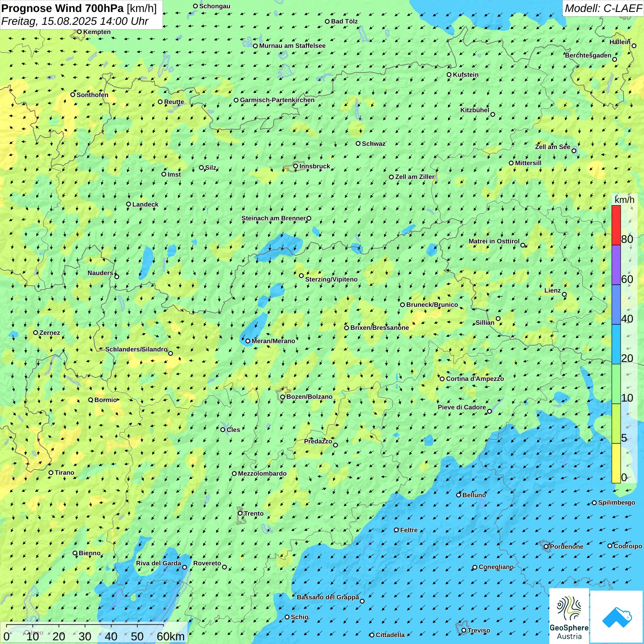Click the Garmisch-Partenkirchen label

coord(277,100)
